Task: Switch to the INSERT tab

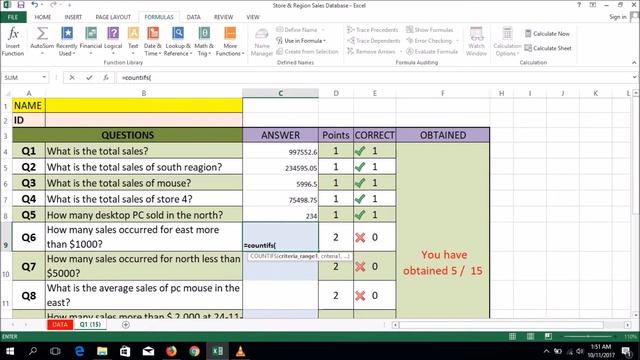Action: (73, 17)
